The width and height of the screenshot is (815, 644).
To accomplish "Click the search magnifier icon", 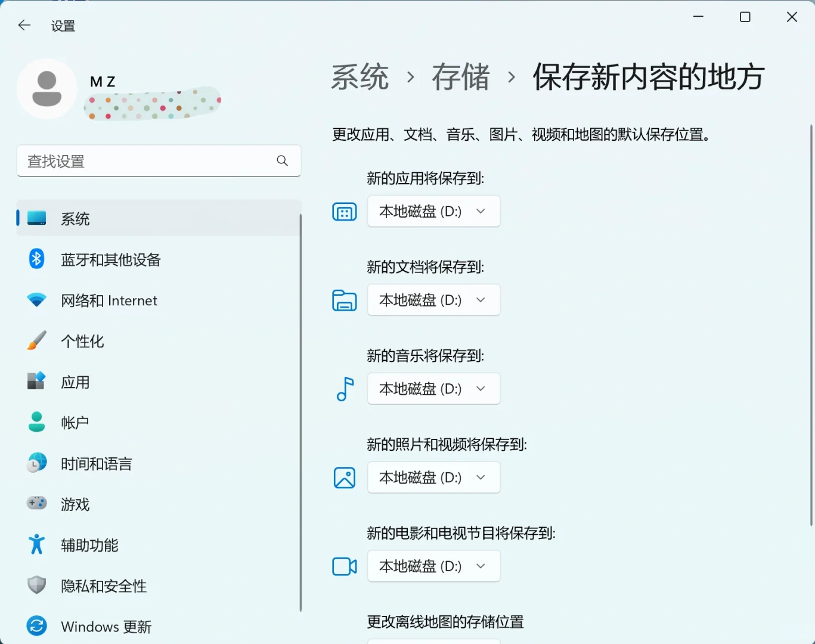I will point(282,160).
